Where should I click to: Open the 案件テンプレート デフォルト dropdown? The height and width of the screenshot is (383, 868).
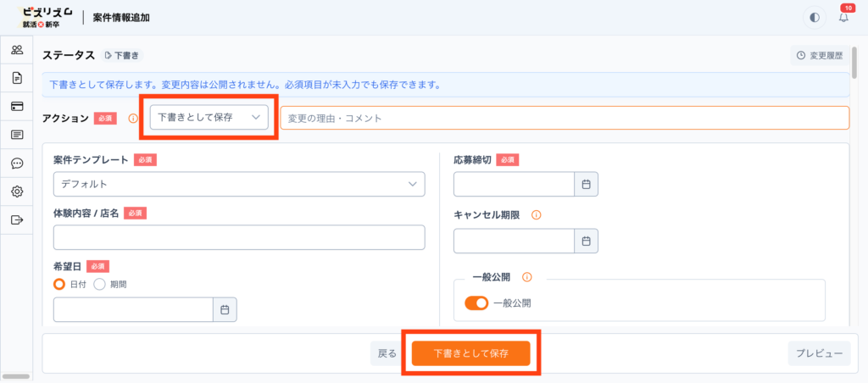click(238, 184)
